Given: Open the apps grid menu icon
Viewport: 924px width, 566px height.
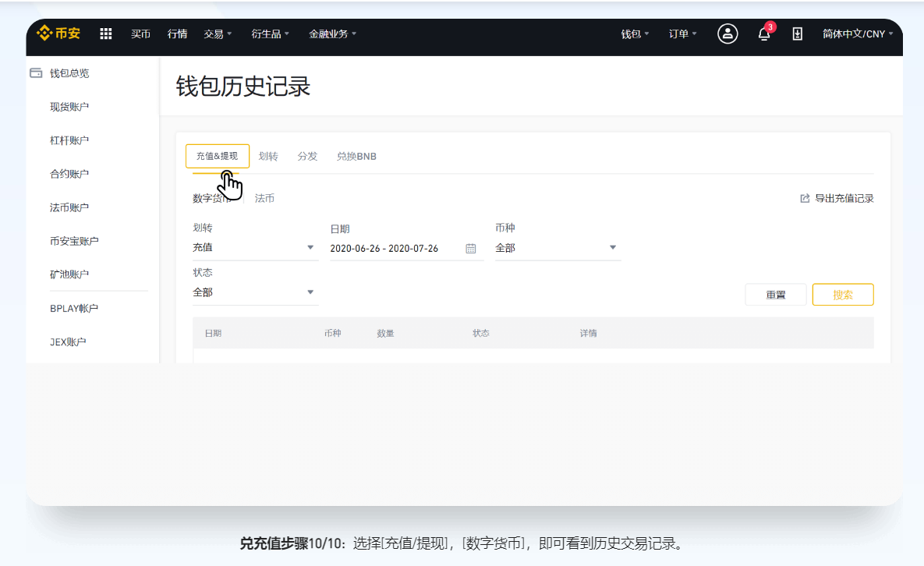Looking at the screenshot, I should 106,34.
